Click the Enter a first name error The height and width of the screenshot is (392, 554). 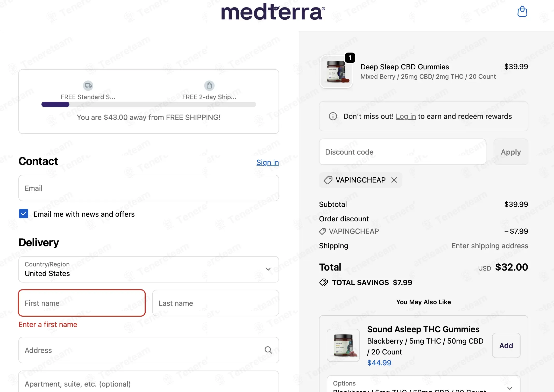tap(48, 324)
